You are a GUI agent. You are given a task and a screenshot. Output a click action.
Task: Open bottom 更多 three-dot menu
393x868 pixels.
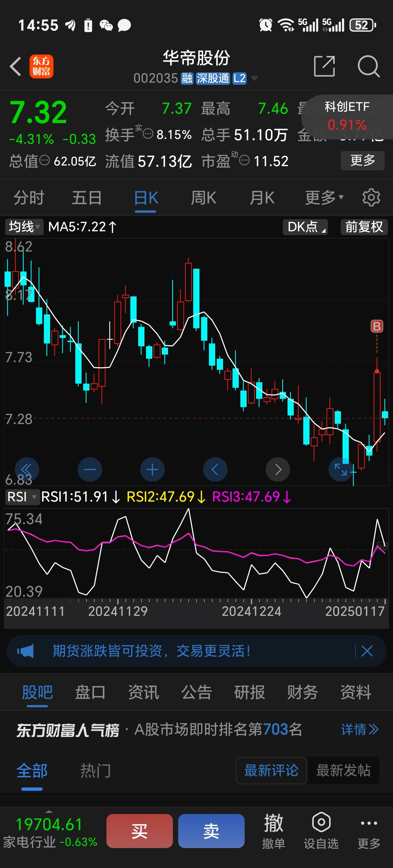(x=369, y=831)
